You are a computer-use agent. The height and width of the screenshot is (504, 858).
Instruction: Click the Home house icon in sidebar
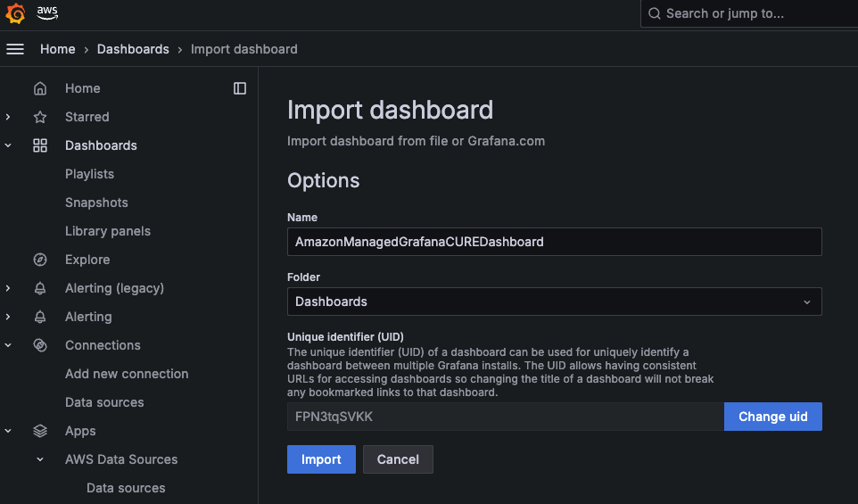40,88
